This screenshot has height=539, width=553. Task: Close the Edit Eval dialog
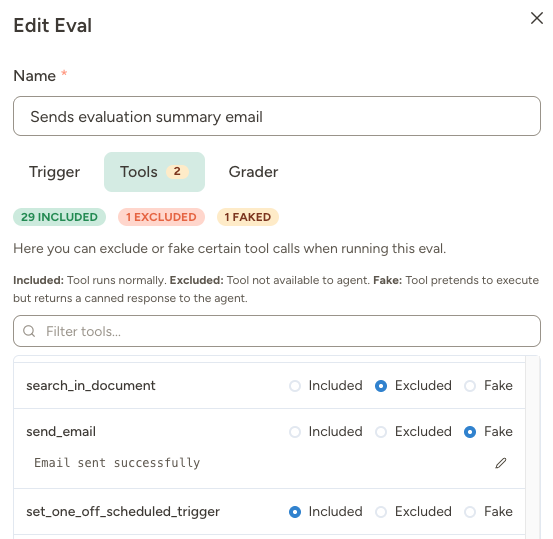pos(536,18)
